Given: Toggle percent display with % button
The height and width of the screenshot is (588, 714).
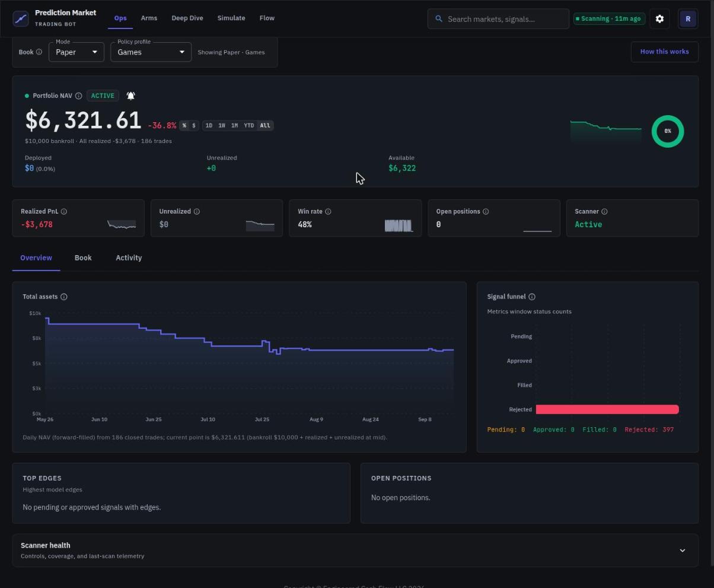Looking at the screenshot, I should click(184, 125).
